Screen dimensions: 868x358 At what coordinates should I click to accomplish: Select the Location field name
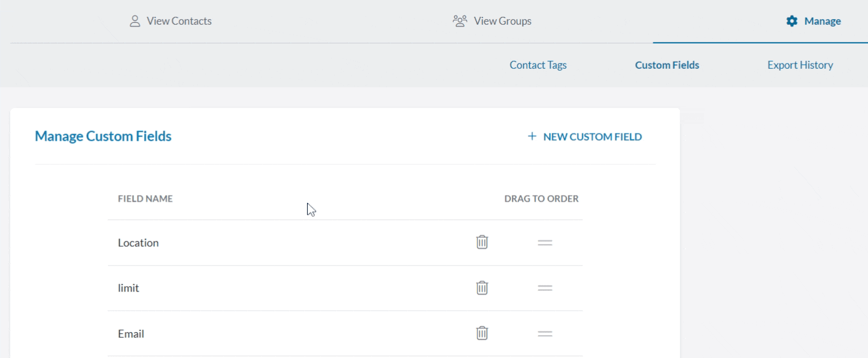click(x=138, y=243)
